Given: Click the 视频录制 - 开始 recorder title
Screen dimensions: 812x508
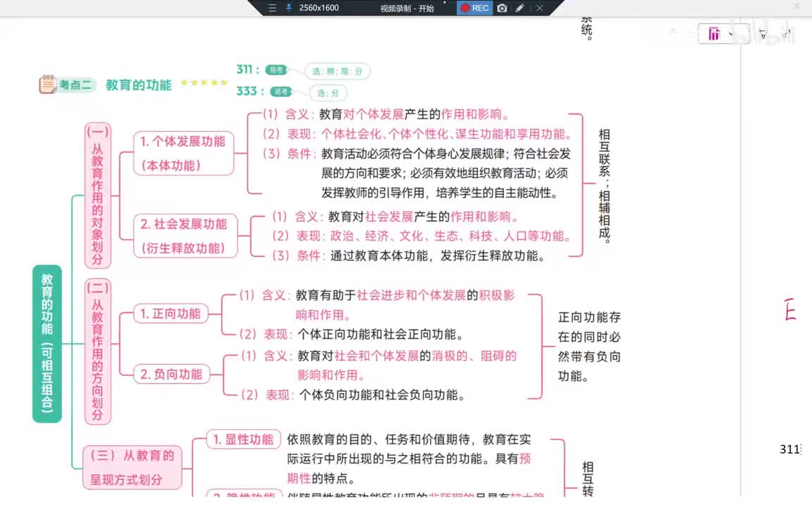Looking at the screenshot, I should click(x=407, y=8).
